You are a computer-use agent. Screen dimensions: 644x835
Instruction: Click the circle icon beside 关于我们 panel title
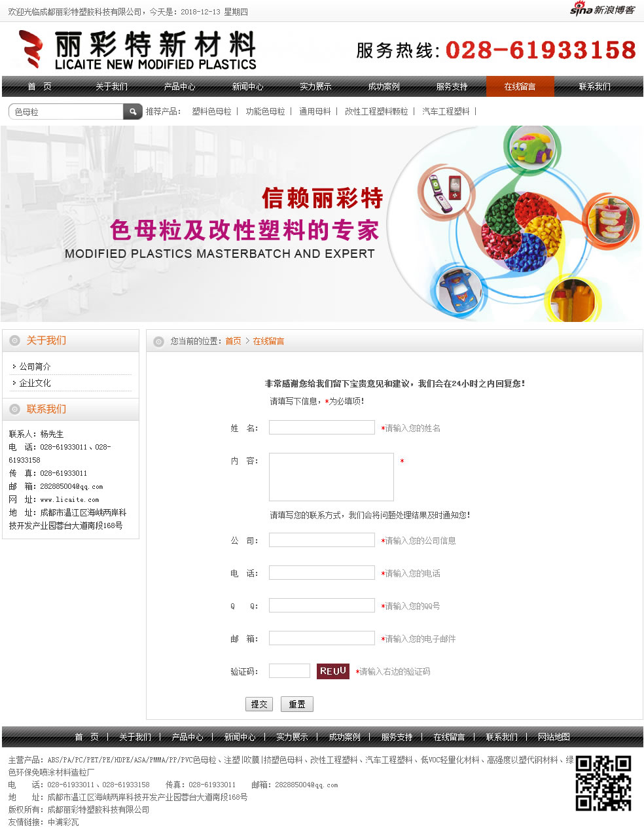(14, 340)
